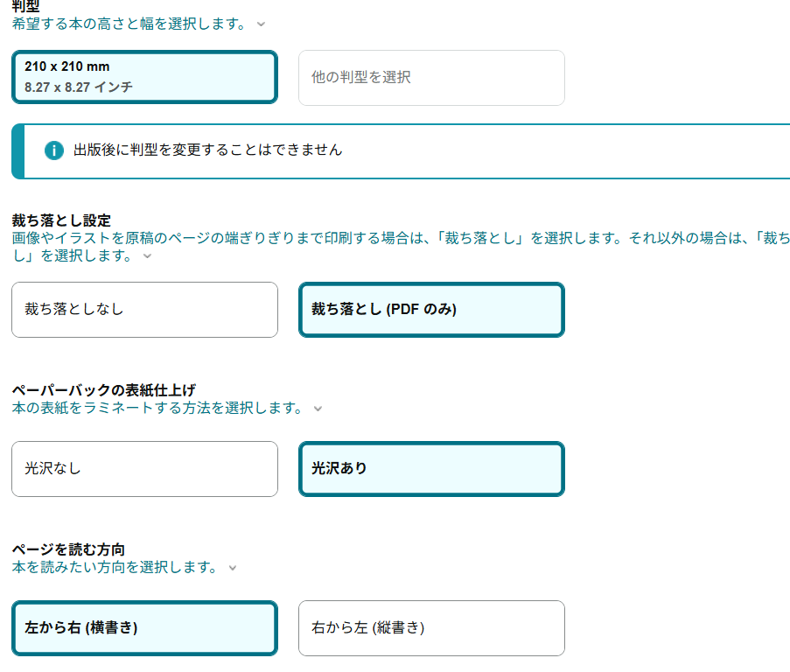790x672 pixels.
Task: Set reading direction to 左から右 (横書き)
Action: click(144, 628)
